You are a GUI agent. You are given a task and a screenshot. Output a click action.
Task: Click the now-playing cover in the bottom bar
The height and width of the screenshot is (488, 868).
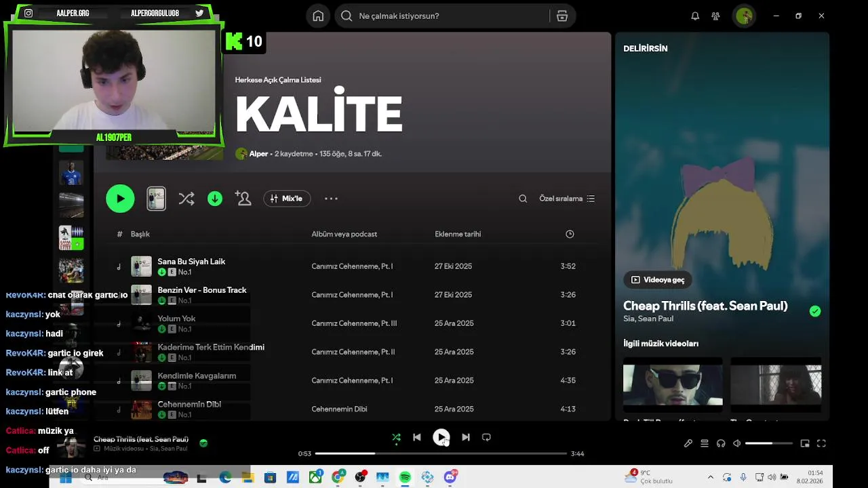pos(71,445)
